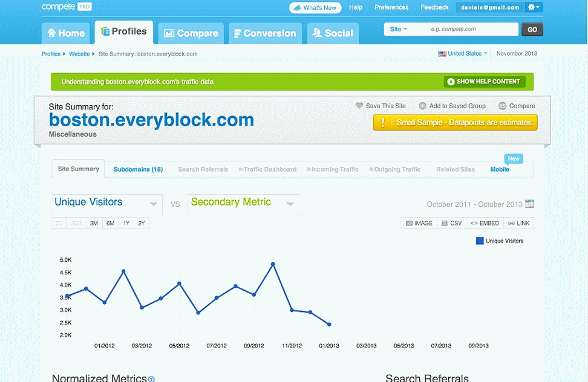588x382 pixels.
Task: Select the 2Y time range
Action: point(142,223)
